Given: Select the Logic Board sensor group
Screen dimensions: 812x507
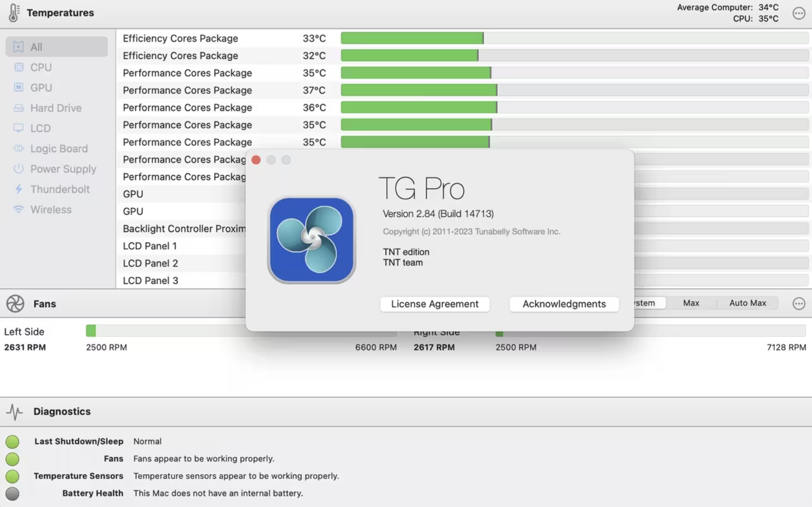Looking at the screenshot, I should (59, 148).
